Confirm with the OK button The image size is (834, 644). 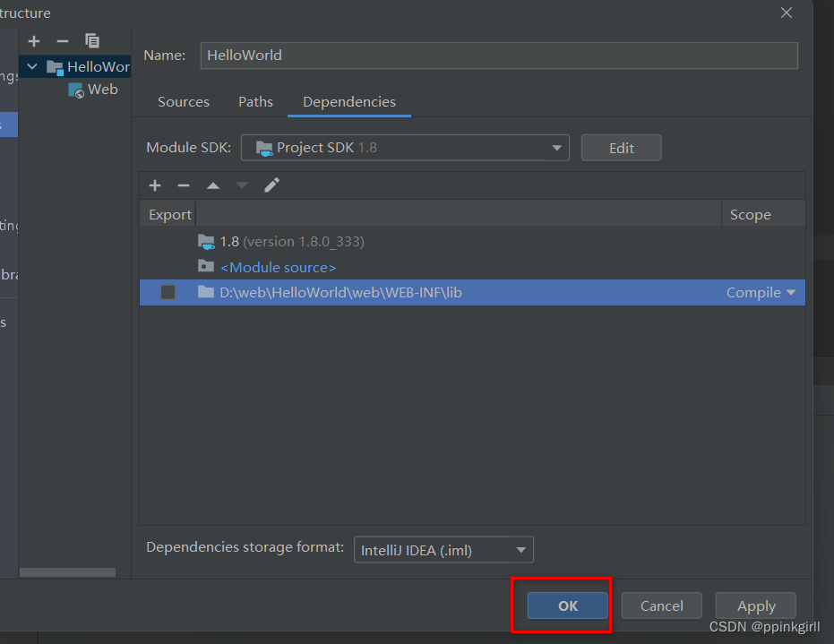pos(568,605)
